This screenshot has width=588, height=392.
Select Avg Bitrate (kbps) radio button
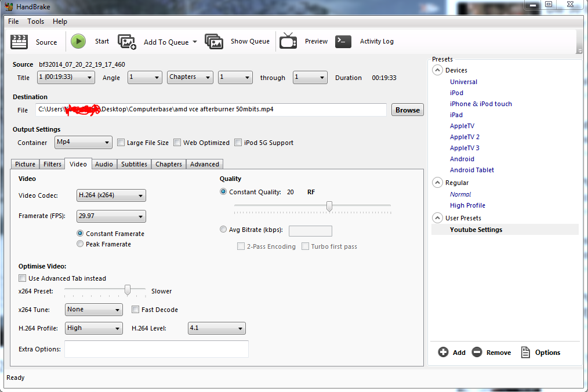coord(223,229)
